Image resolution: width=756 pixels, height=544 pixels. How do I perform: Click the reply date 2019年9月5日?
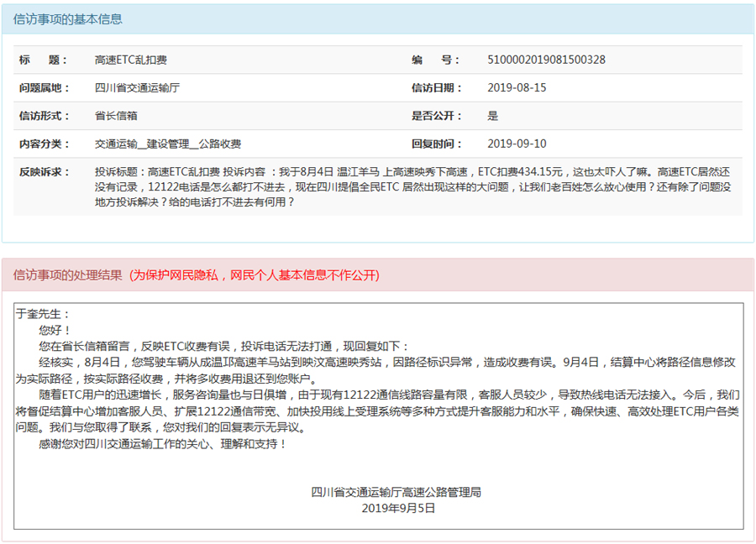point(398,508)
